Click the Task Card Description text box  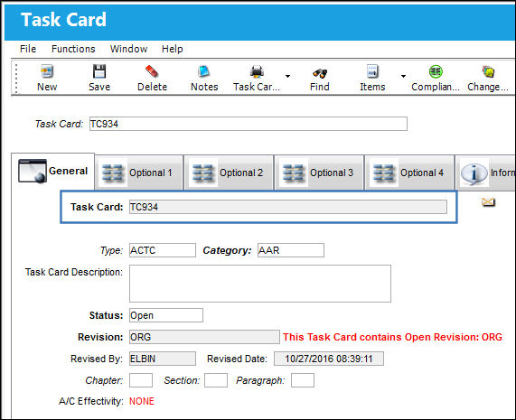[260, 284]
